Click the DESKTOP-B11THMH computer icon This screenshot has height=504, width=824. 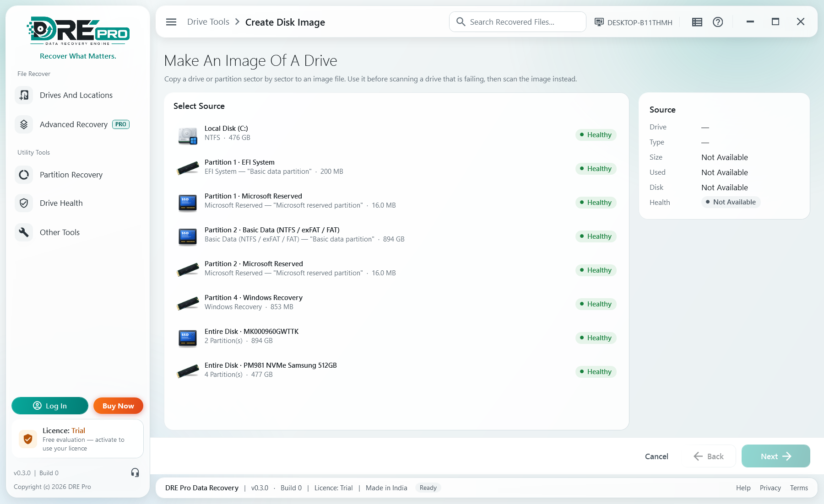pyautogui.click(x=599, y=22)
